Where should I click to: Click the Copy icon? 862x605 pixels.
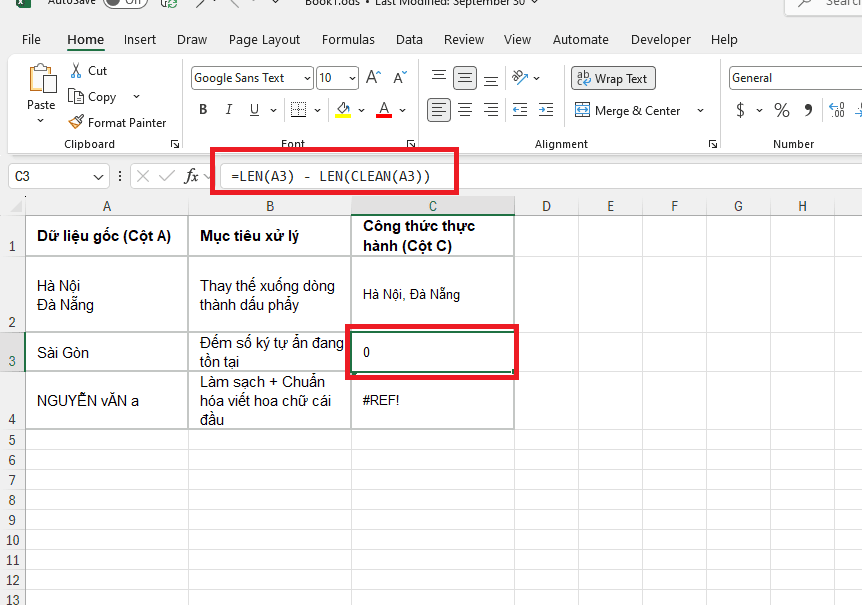click(x=75, y=96)
